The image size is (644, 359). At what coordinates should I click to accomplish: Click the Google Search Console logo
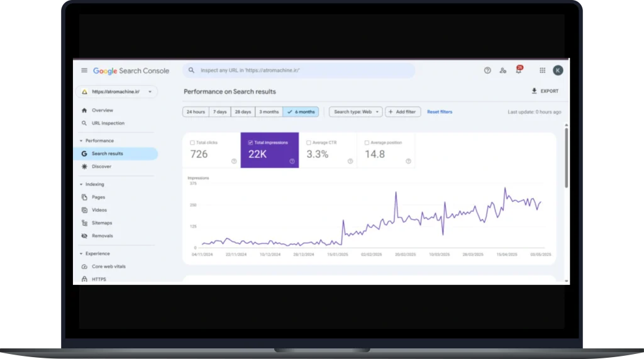click(x=131, y=70)
